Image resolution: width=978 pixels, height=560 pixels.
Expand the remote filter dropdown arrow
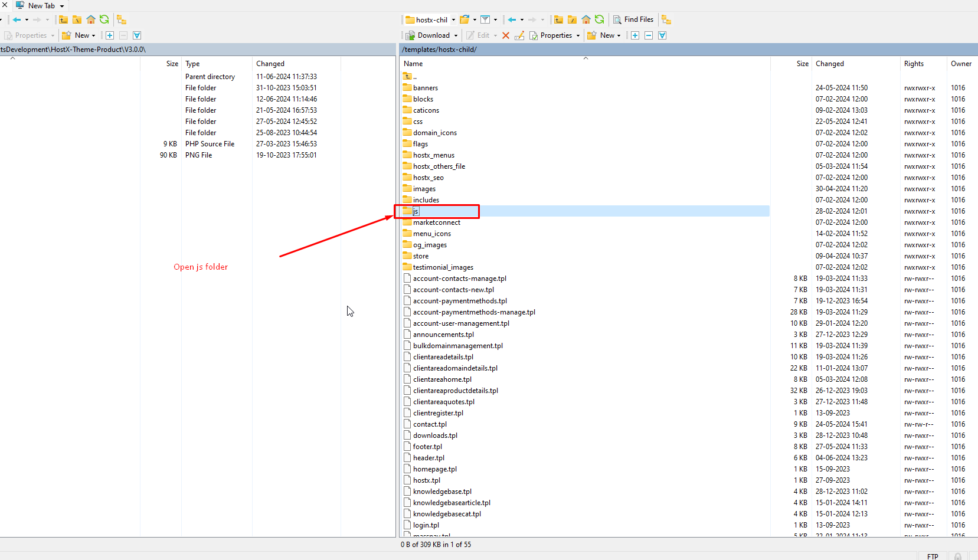[x=495, y=19]
